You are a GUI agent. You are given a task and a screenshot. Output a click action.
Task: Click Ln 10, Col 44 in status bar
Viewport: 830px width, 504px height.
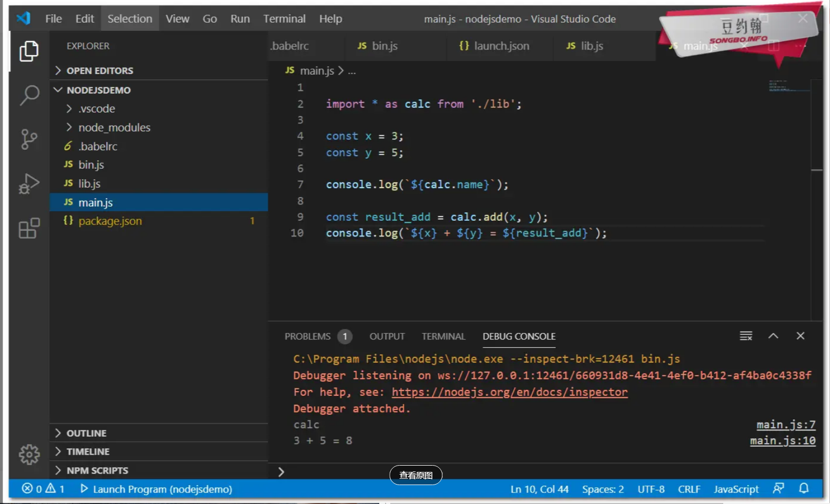tap(539, 489)
